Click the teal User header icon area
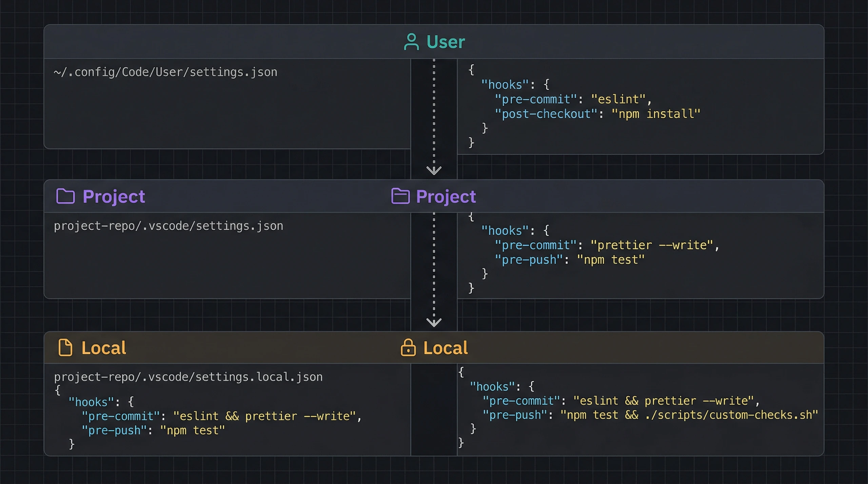Viewport: 868px width, 484px height. click(x=411, y=41)
